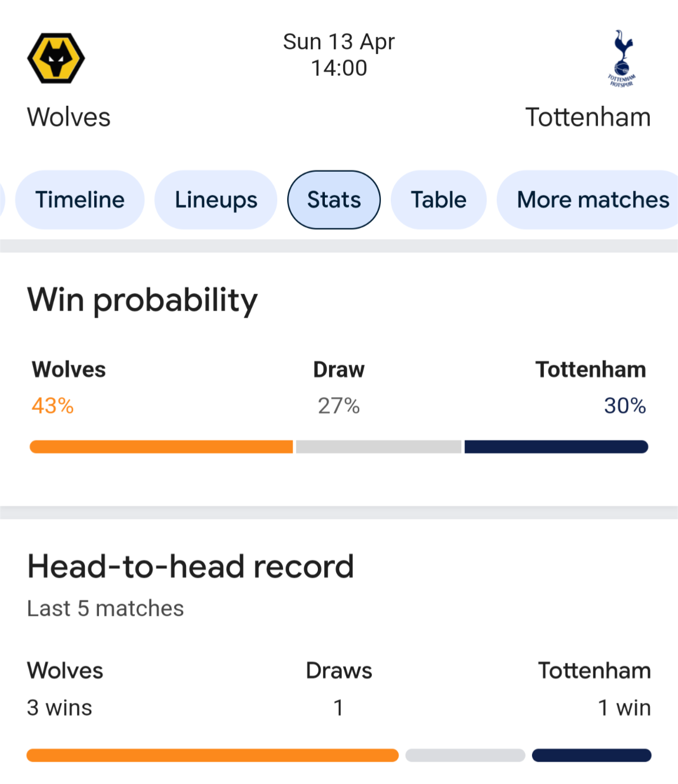Viewport: 678px width, 784px height.
Task: Show the More matches tab
Action: [589, 200]
